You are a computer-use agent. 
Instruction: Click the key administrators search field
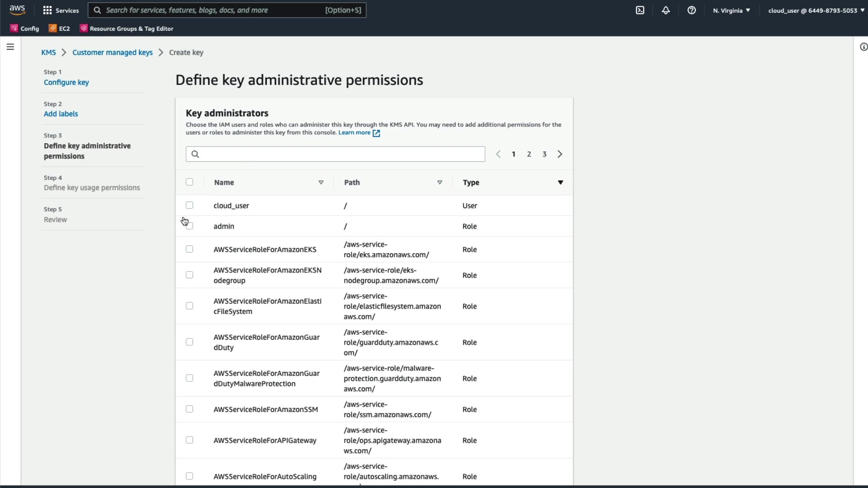(335, 154)
